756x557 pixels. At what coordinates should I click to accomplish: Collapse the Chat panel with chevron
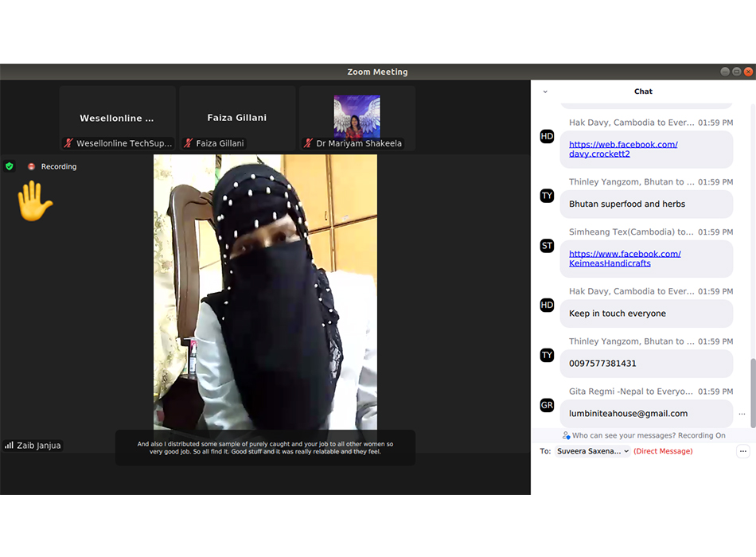[545, 92]
